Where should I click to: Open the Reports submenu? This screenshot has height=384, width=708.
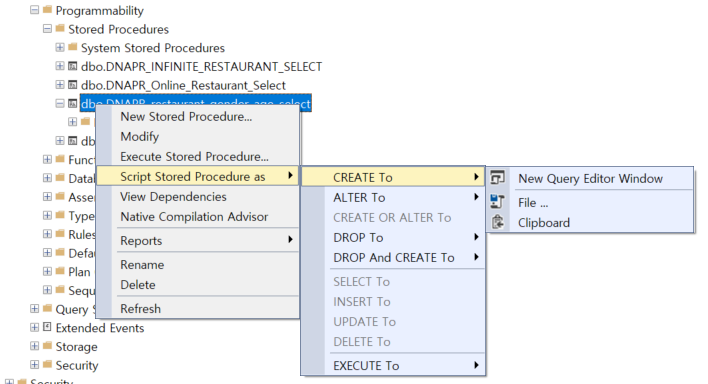(198, 240)
